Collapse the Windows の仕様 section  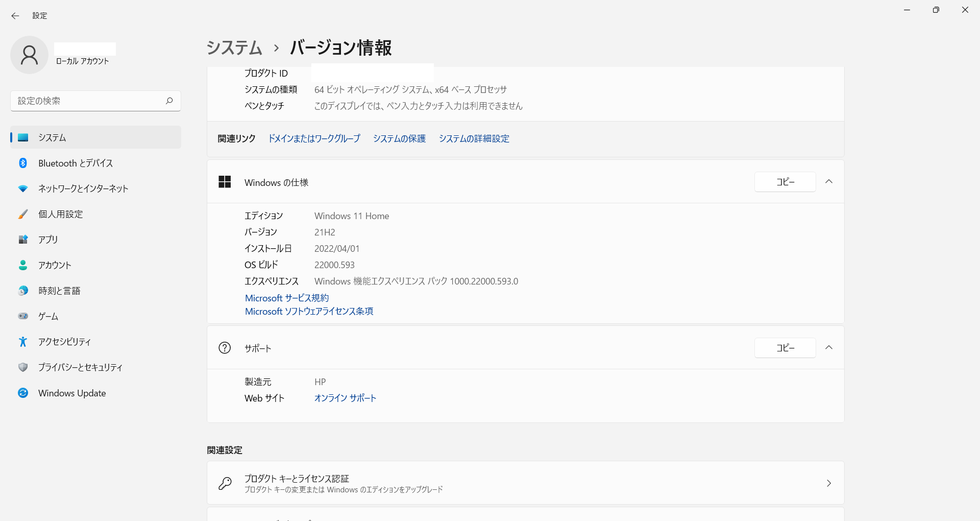click(829, 182)
